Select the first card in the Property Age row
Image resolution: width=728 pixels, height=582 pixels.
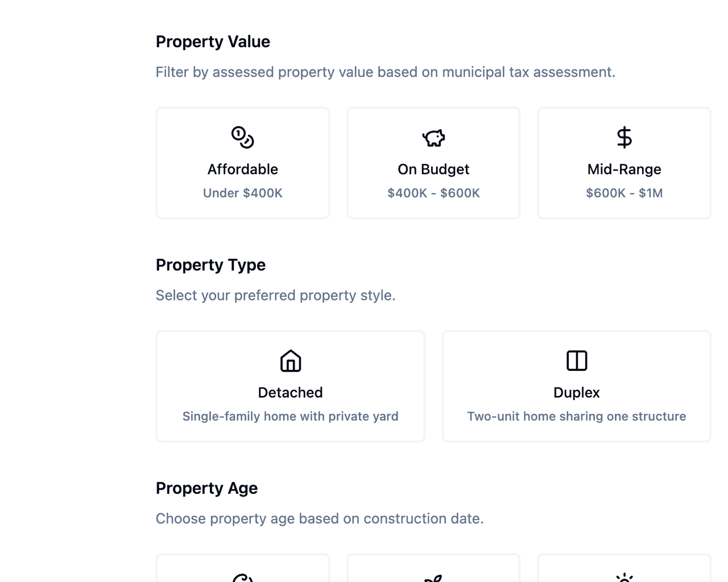tap(242, 569)
